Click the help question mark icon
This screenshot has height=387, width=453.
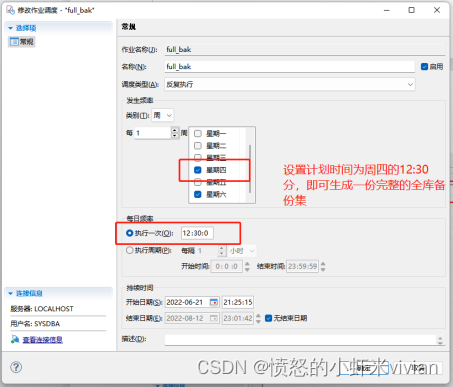16,367
